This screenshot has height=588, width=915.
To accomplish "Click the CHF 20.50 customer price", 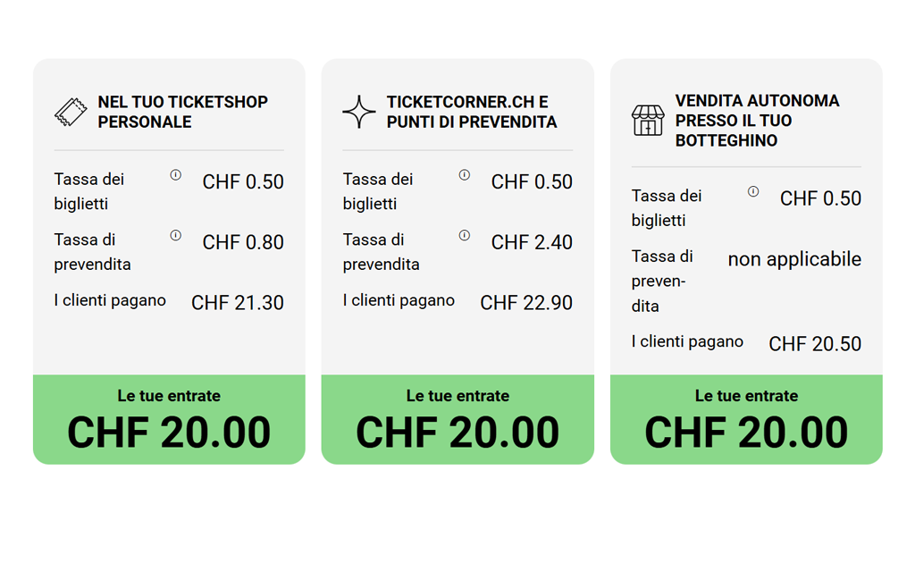I will (815, 344).
